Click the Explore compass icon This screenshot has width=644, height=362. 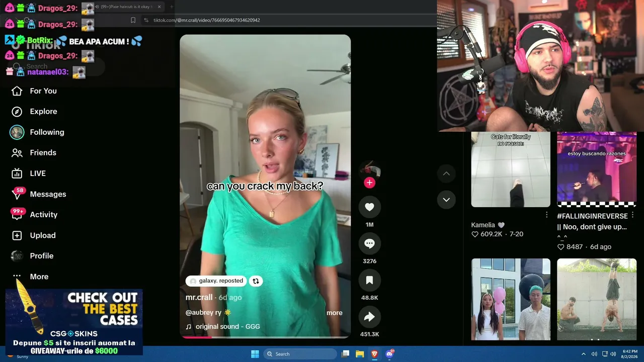click(x=17, y=112)
